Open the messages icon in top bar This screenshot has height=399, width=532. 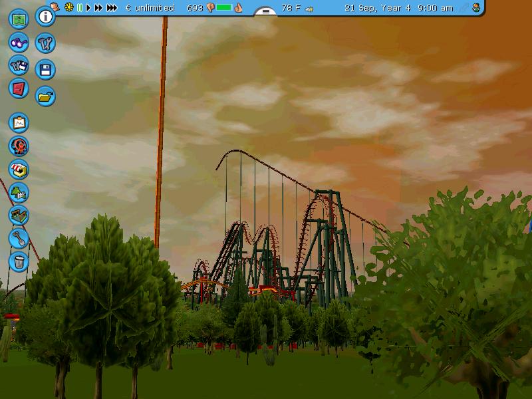tap(55, 7)
